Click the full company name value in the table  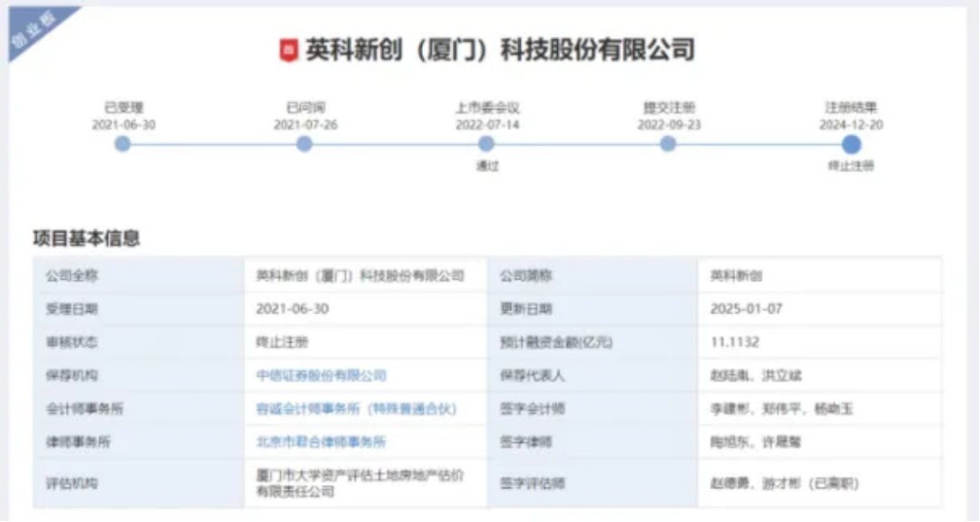pos(360,276)
